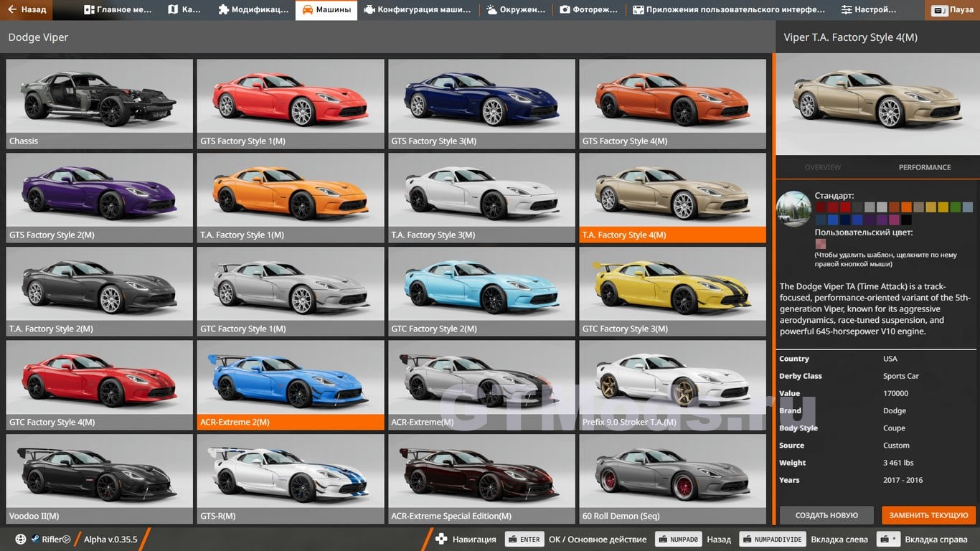Select GTS Factory Style 3(M) car
This screenshot has height=551, width=980.
pos(481,103)
